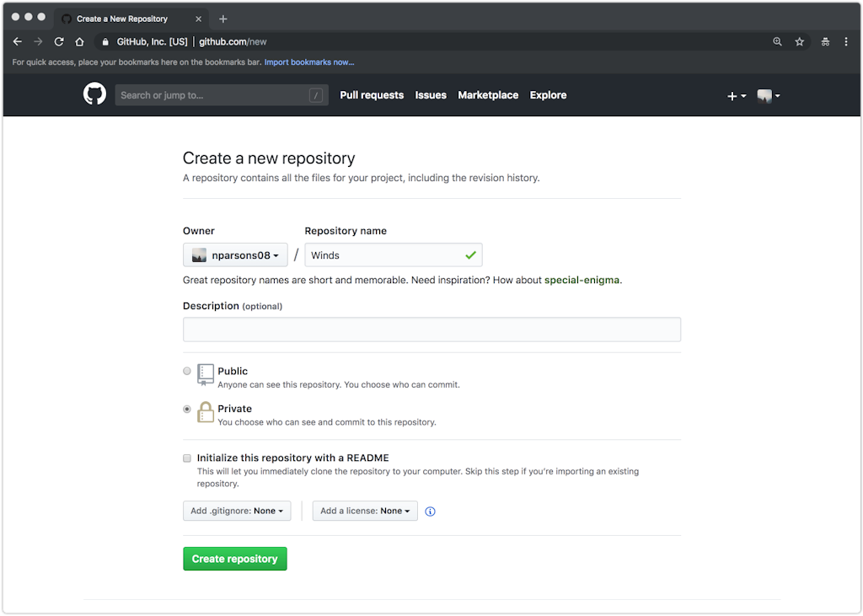Screen dimensions: 863x616
Task: Open the Owner nparsons08 dropdown
Action: point(235,255)
